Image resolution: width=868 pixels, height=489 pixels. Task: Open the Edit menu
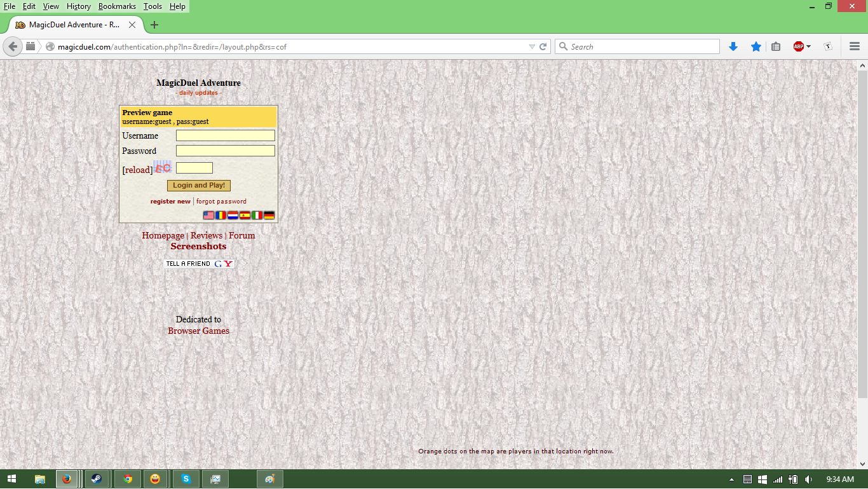[x=29, y=6]
